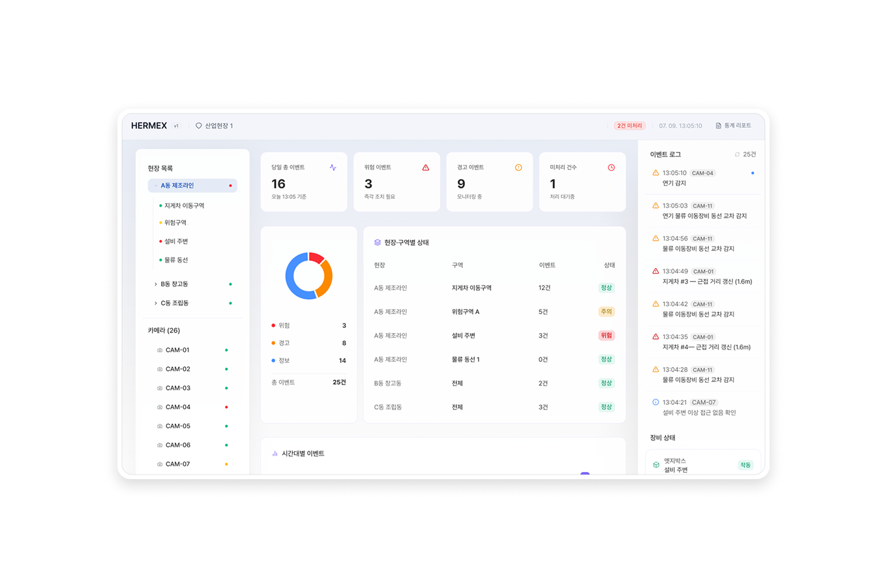Click the orange 경고 legend dot under donut chart

(x=273, y=343)
